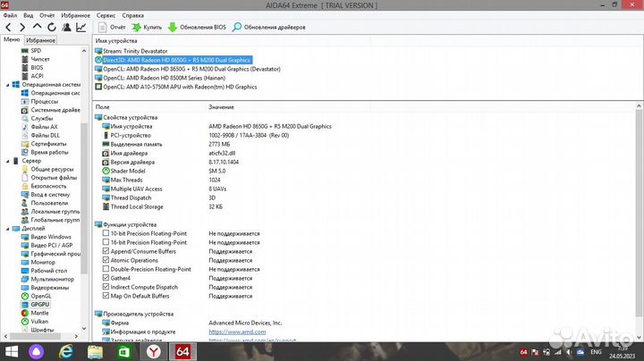This screenshot has width=644, height=361.
Task: Open Обновления BIOS updates
Action: coord(197,28)
